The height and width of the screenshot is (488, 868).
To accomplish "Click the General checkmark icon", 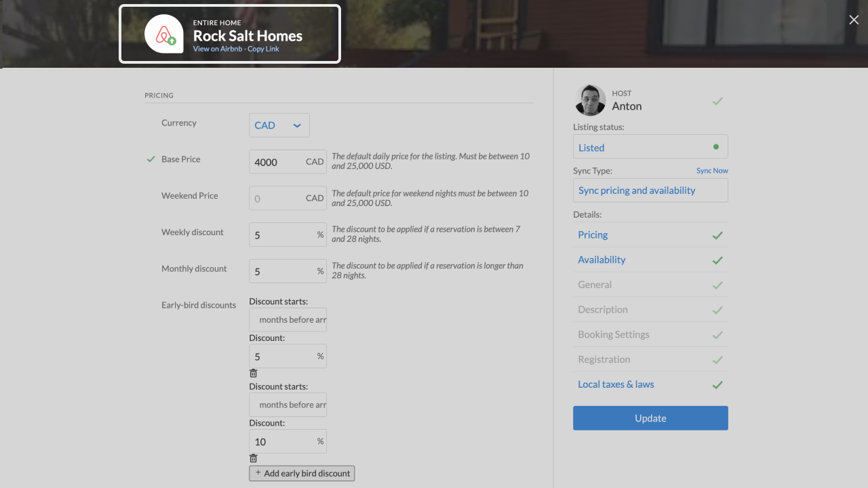I will coord(717,285).
